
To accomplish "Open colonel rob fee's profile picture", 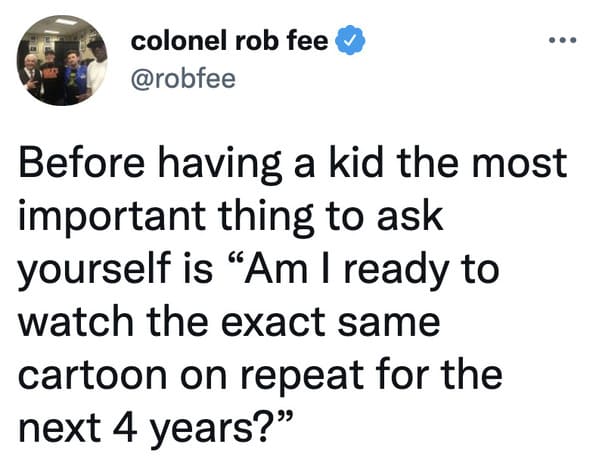I will pos(62,60).
